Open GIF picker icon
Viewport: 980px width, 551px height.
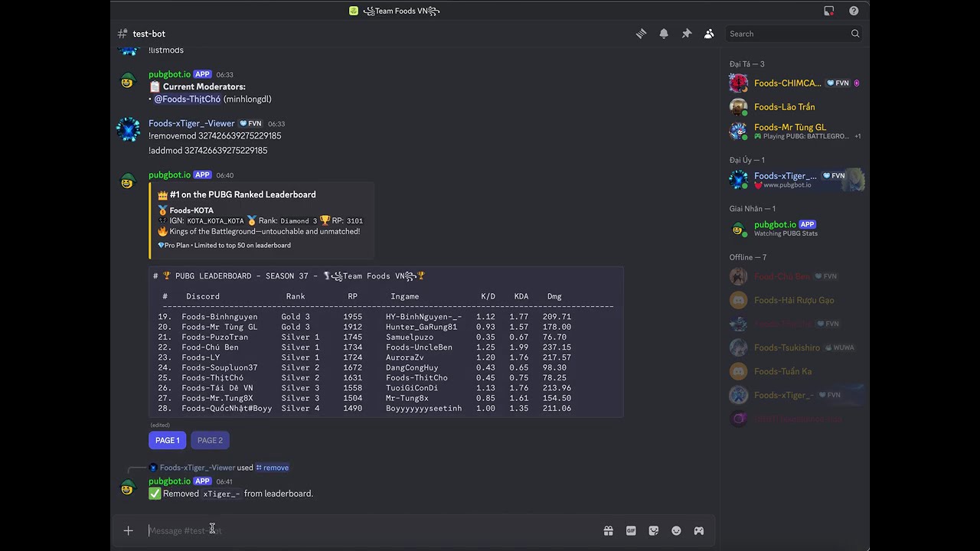[631, 530]
